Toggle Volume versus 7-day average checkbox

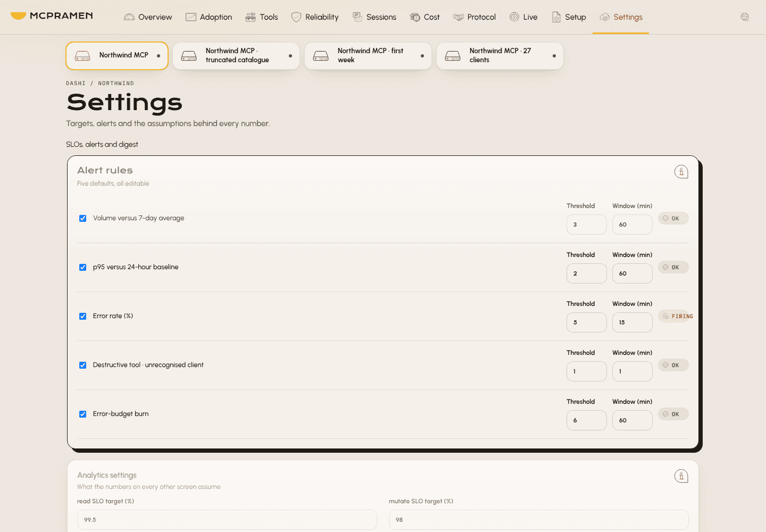83,218
